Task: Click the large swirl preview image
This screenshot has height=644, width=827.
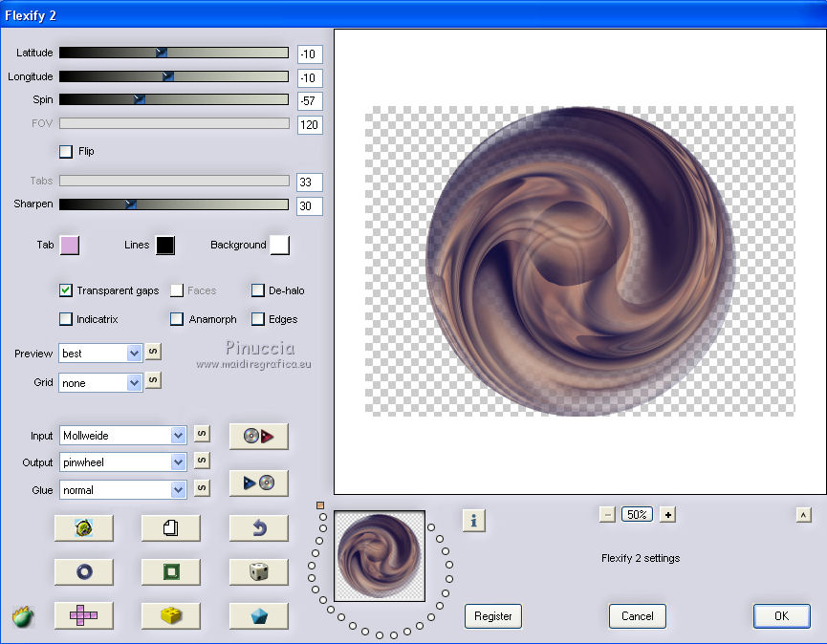Action: coord(580,262)
